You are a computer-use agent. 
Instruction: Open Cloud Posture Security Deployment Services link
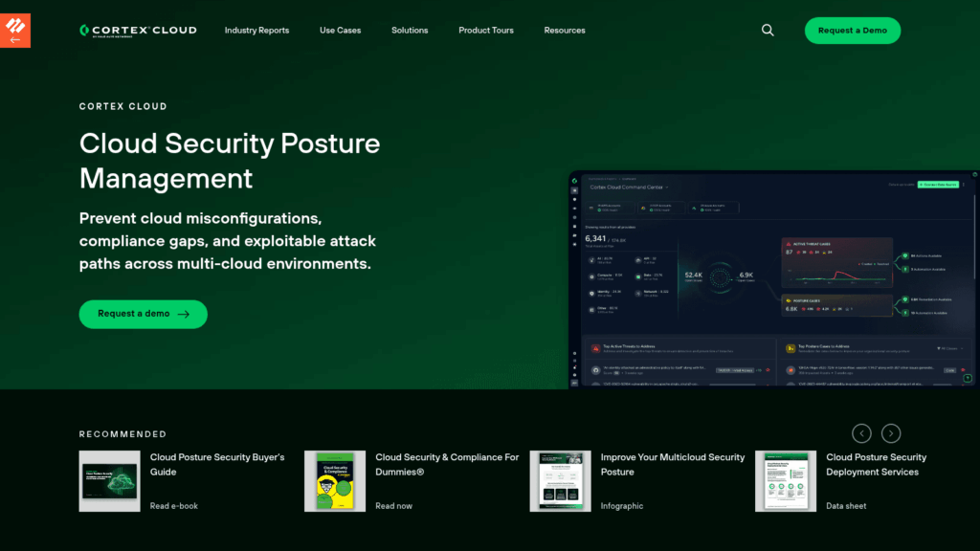(x=877, y=464)
